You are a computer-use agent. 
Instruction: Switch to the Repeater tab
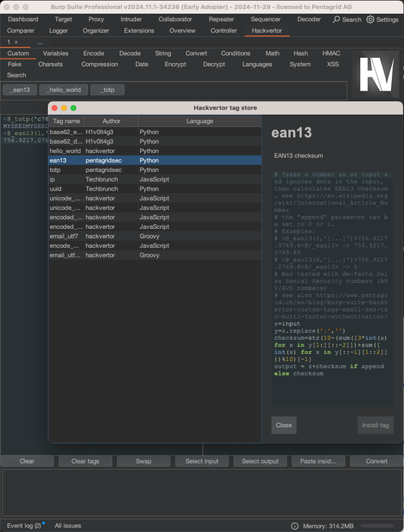coord(221,19)
